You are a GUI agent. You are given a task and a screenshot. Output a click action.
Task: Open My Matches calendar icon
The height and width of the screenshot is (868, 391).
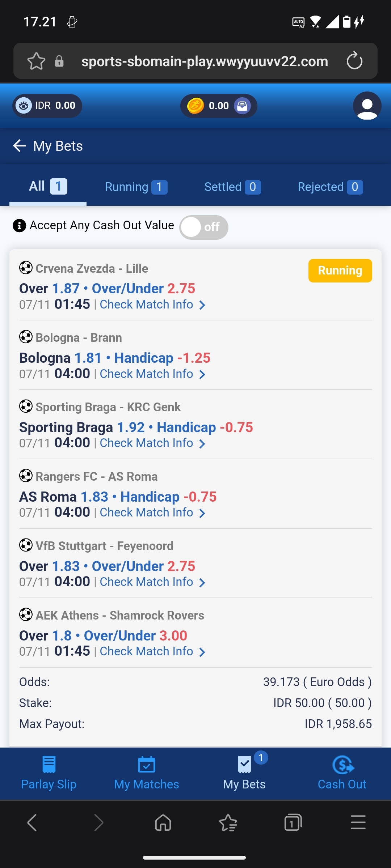(x=147, y=765)
